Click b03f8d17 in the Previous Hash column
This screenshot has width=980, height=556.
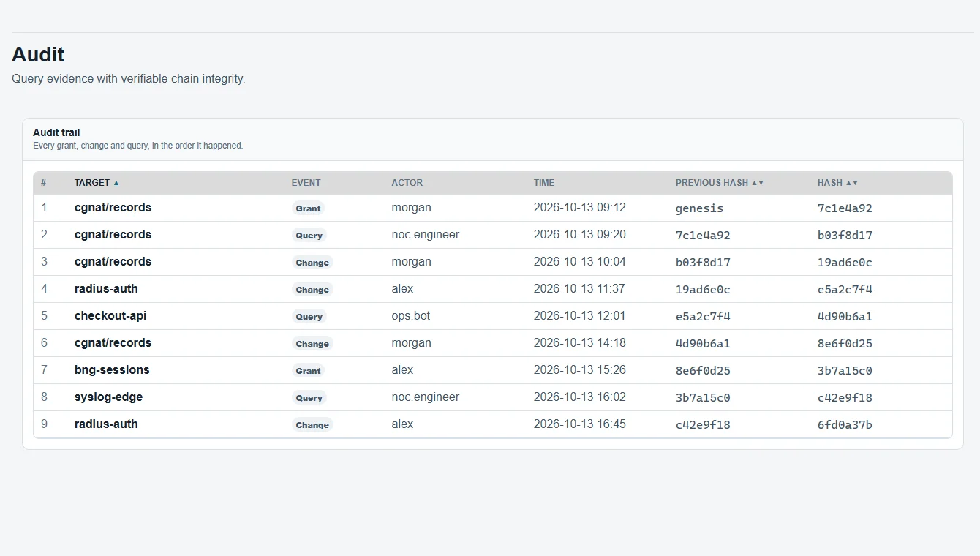point(703,263)
